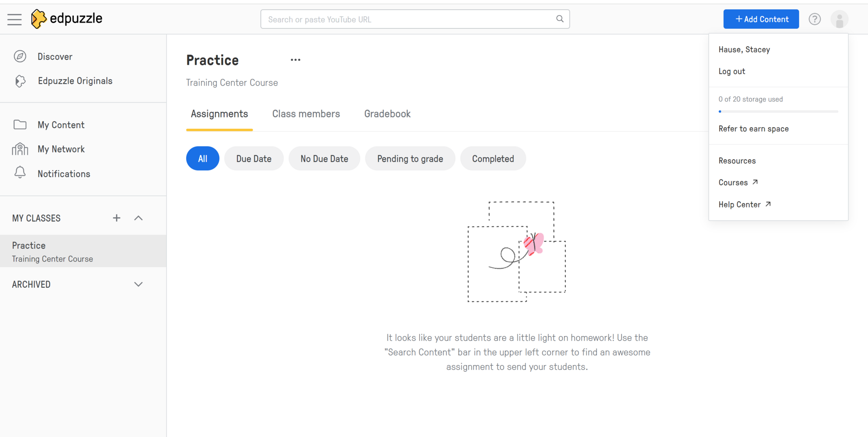Log out from the account menu

732,71
